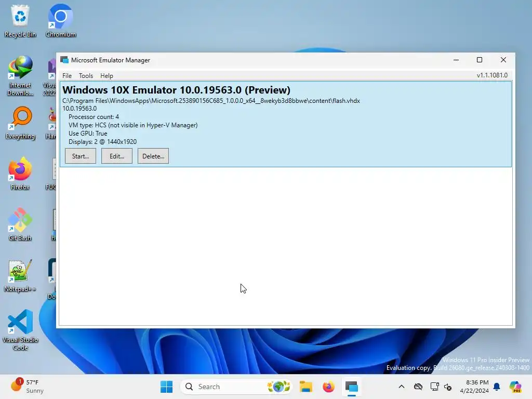Click the cloud sync tray icon
The width and height of the screenshot is (532, 399).
[x=418, y=387]
